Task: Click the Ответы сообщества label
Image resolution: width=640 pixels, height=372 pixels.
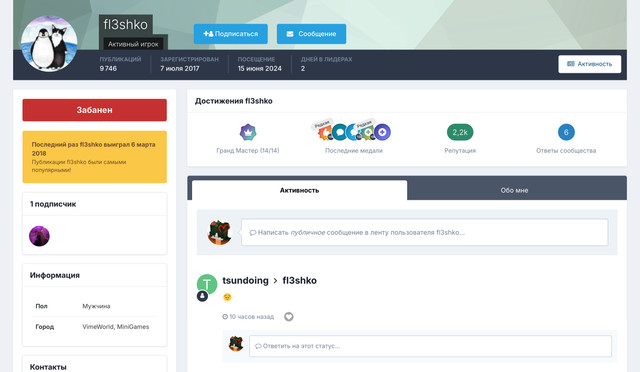Action: pos(566,151)
